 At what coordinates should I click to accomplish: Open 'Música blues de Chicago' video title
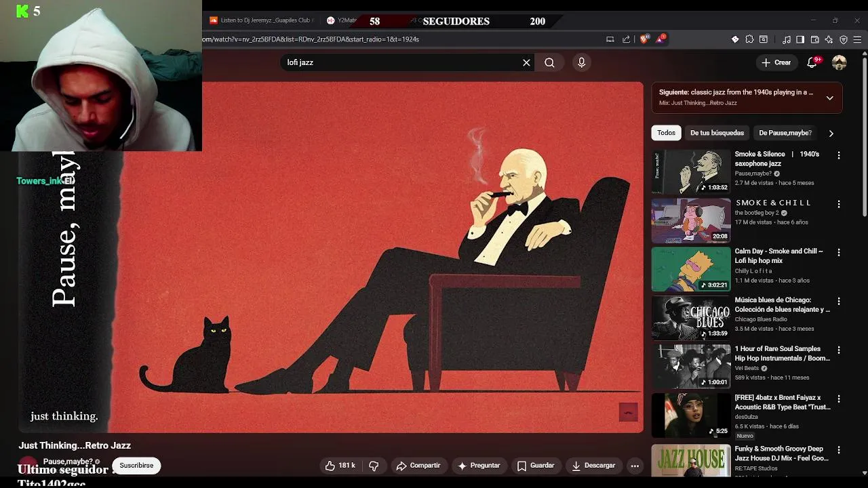782,304
